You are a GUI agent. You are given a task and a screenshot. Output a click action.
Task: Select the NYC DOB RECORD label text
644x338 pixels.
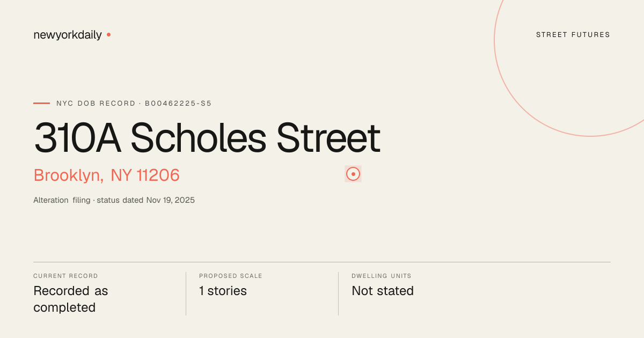[x=96, y=103]
